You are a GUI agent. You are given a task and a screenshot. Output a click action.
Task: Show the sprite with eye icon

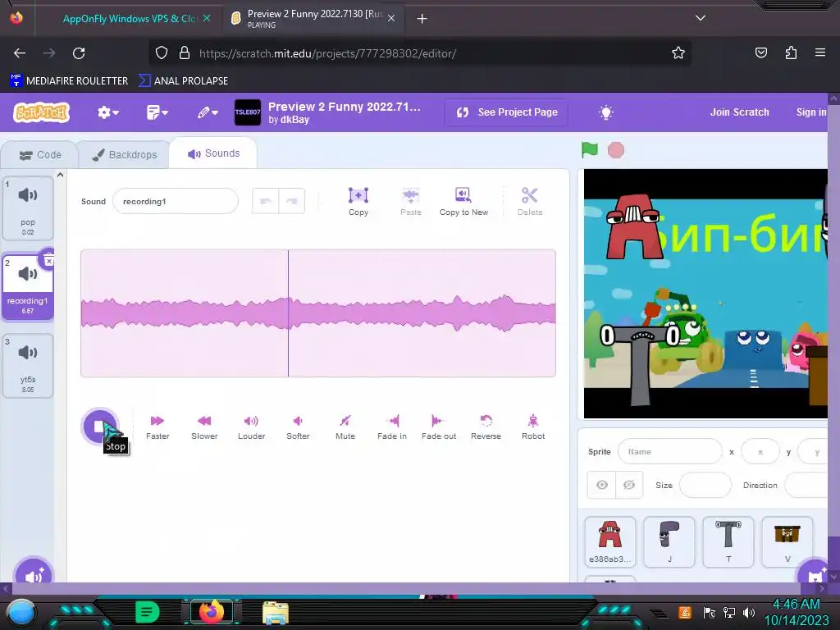601,485
